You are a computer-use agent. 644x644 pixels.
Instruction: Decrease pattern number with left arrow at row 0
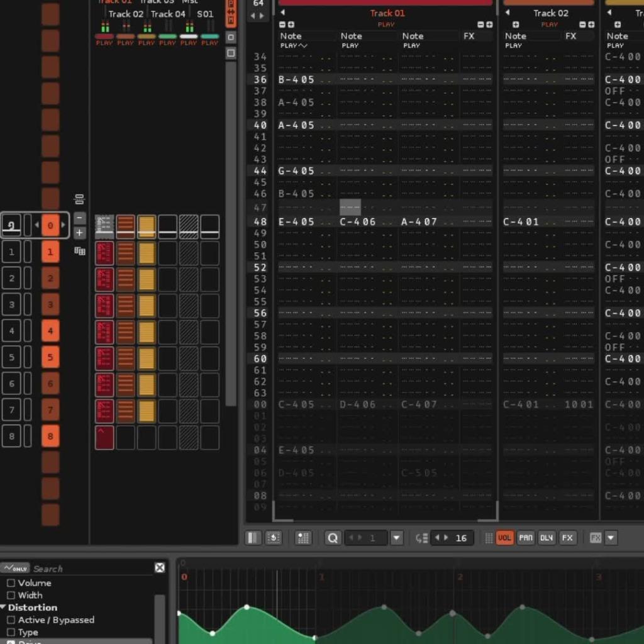[36, 225]
